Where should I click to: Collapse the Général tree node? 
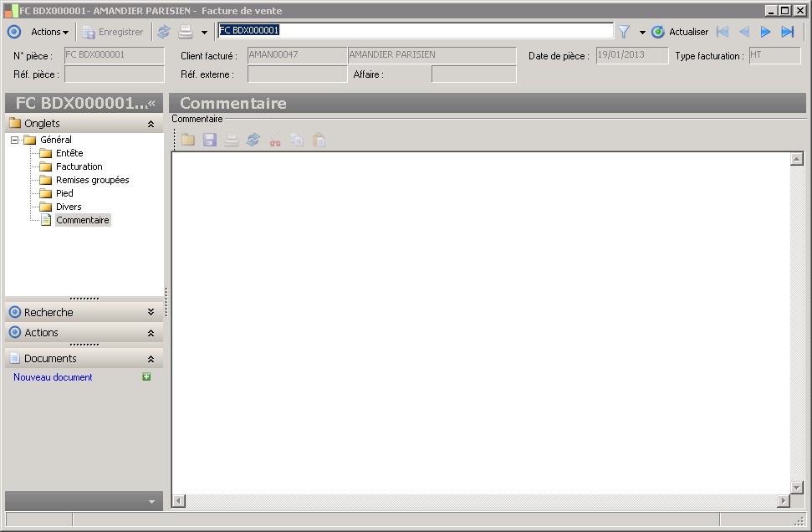(14, 140)
